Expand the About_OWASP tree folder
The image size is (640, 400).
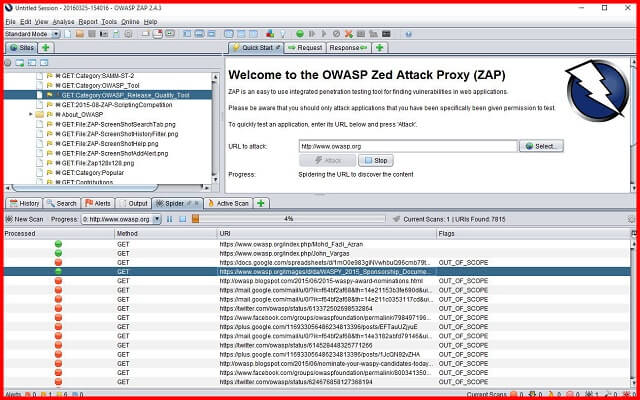[31, 114]
